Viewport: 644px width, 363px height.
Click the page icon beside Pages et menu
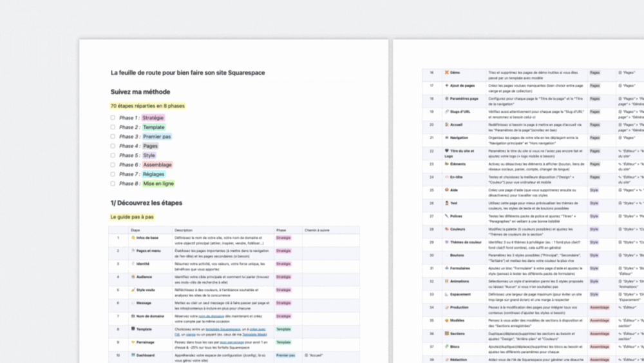tap(133, 250)
